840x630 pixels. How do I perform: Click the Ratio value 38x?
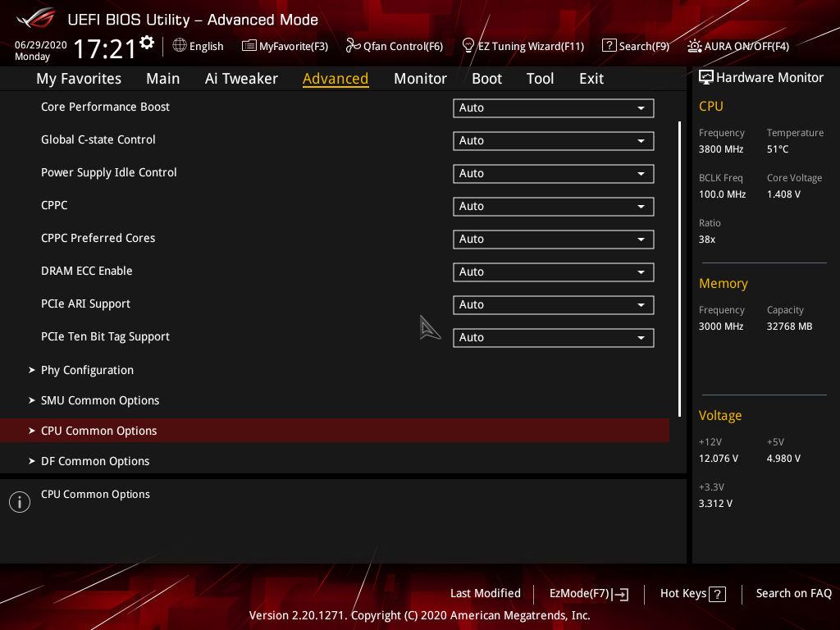click(x=707, y=240)
